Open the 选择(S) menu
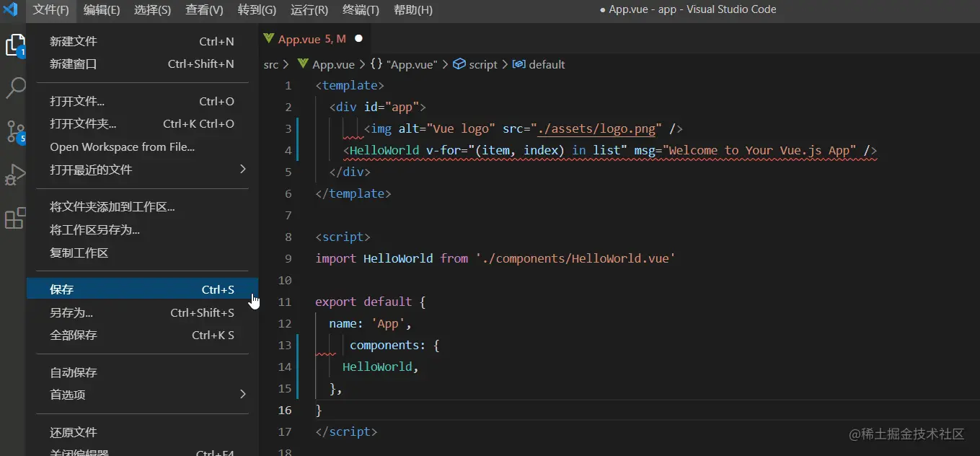This screenshot has width=980, height=456. pos(153,9)
